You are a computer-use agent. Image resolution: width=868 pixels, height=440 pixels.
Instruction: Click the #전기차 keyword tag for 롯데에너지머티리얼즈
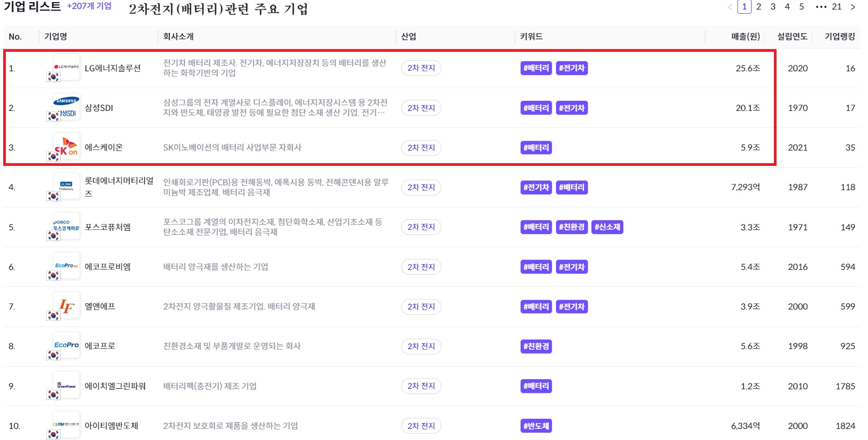click(x=536, y=187)
